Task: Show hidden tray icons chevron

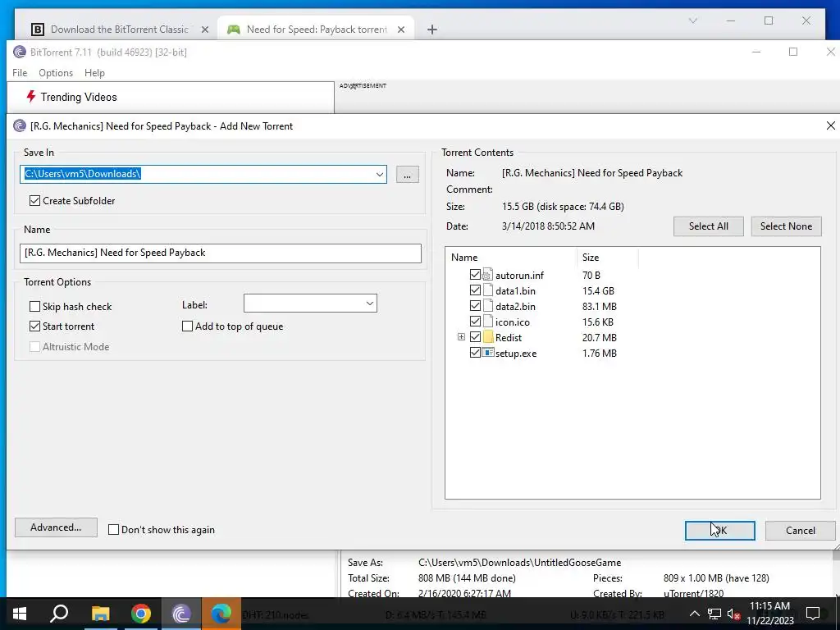Action: tap(694, 614)
